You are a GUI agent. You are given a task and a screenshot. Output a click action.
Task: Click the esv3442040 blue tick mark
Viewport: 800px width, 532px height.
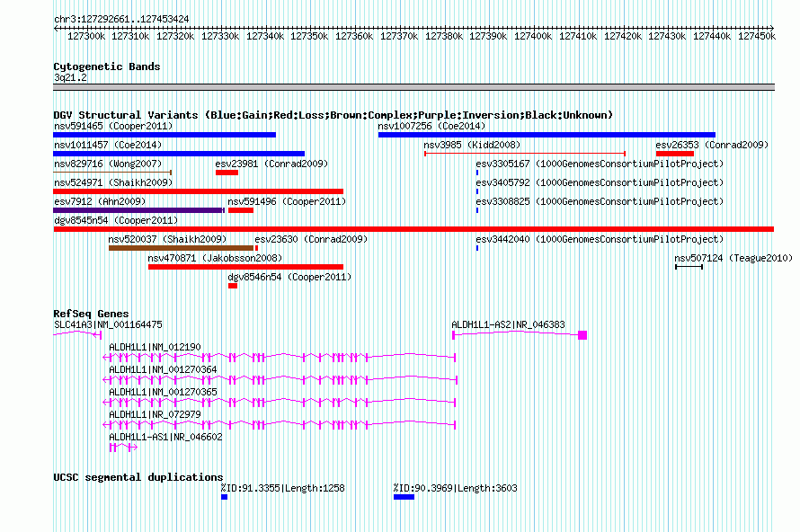(477, 248)
